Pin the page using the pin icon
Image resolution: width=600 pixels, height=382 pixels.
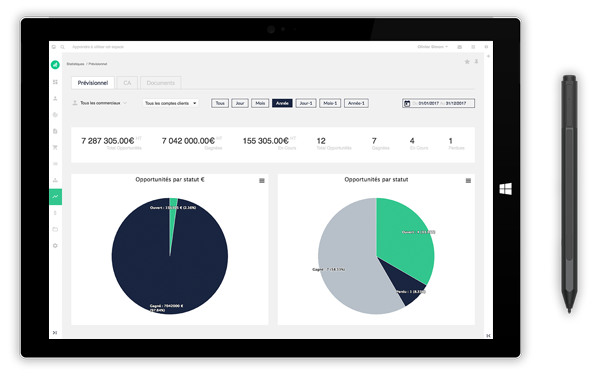(x=476, y=62)
